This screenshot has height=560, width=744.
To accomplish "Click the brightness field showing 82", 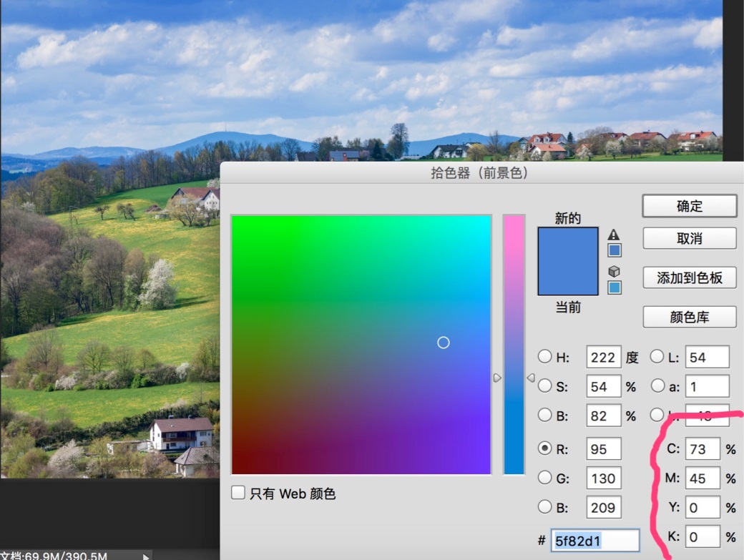I will (604, 416).
